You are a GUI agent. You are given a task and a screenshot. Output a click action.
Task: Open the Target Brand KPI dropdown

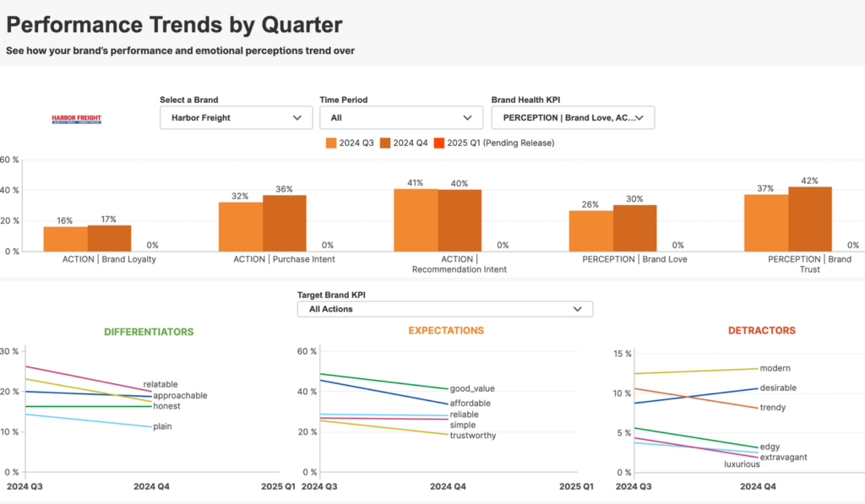pyautogui.click(x=445, y=309)
